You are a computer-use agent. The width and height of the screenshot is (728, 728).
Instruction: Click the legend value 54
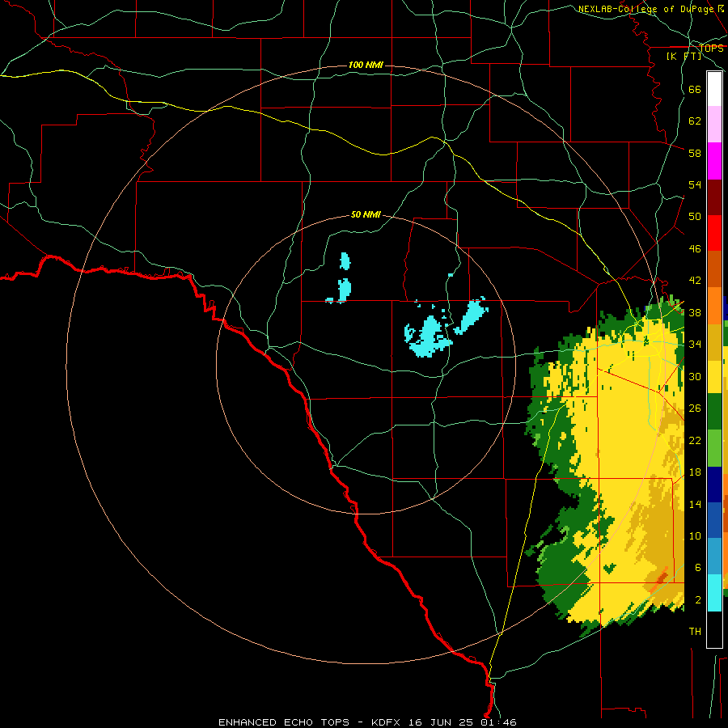point(695,184)
